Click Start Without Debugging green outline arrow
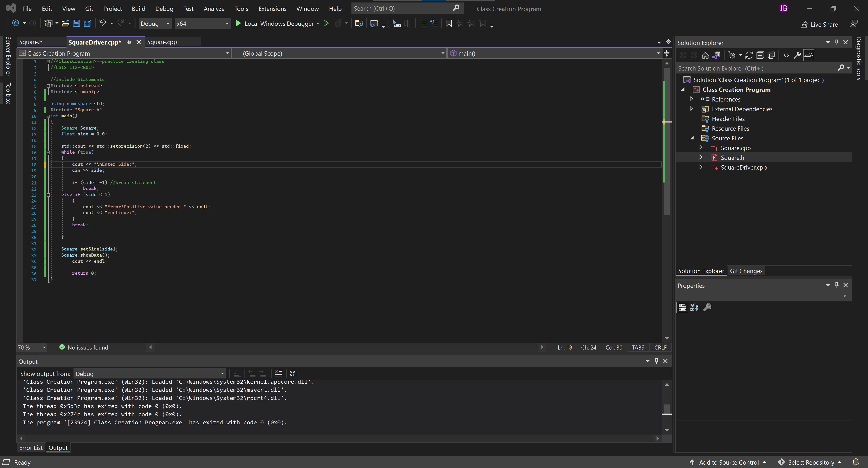Image resolution: width=868 pixels, height=468 pixels. [326, 24]
